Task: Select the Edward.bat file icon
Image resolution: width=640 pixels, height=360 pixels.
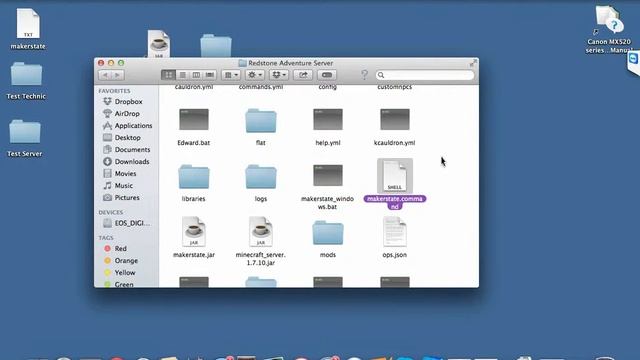Action: (194, 120)
